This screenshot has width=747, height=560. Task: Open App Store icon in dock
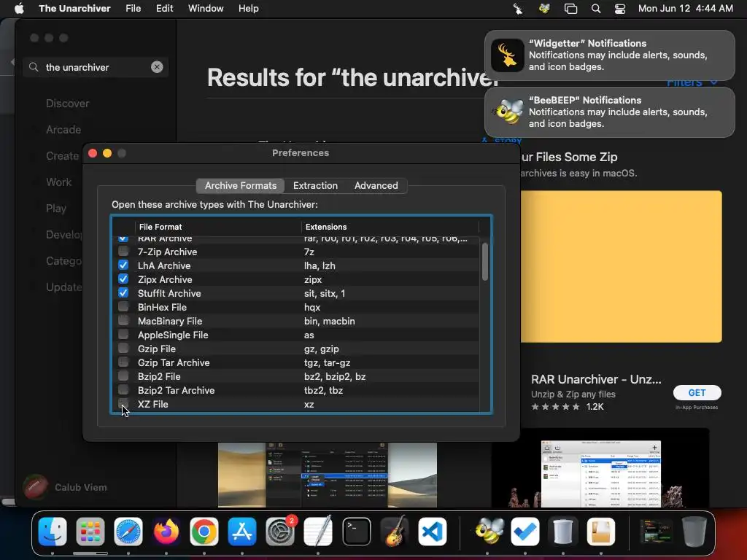pos(242,532)
